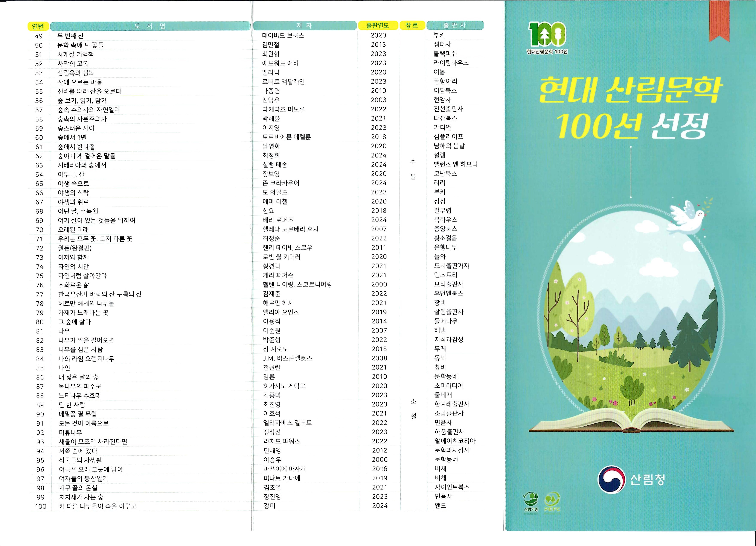Click publisher 라이팅하우스
Image resolution: width=756 pixels, height=546 pixels.
click(x=451, y=63)
